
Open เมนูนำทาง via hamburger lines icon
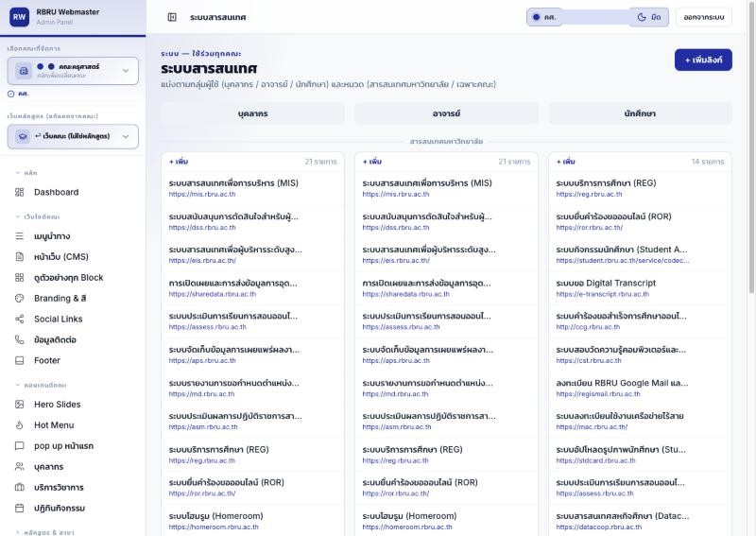click(19, 236)
